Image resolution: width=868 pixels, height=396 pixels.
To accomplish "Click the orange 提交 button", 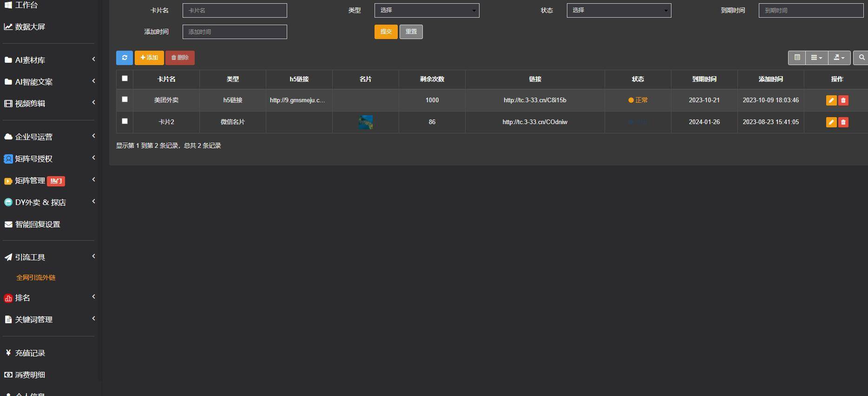I will (386, 32).
